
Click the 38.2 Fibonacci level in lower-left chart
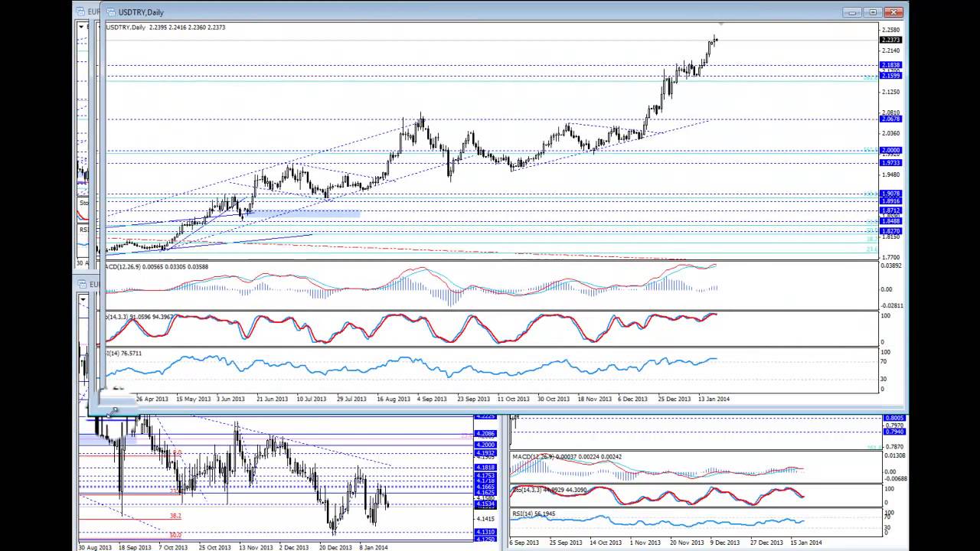pos(175,516)
